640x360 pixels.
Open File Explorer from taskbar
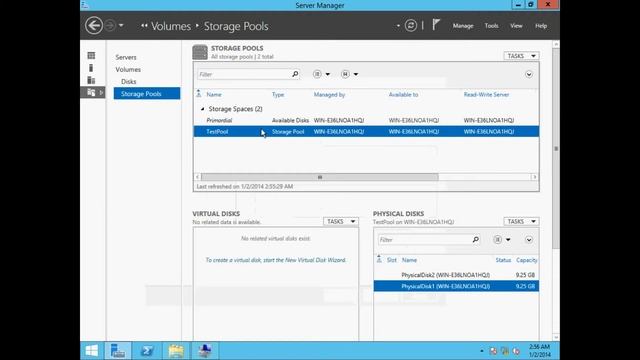[x=176, y=351]
